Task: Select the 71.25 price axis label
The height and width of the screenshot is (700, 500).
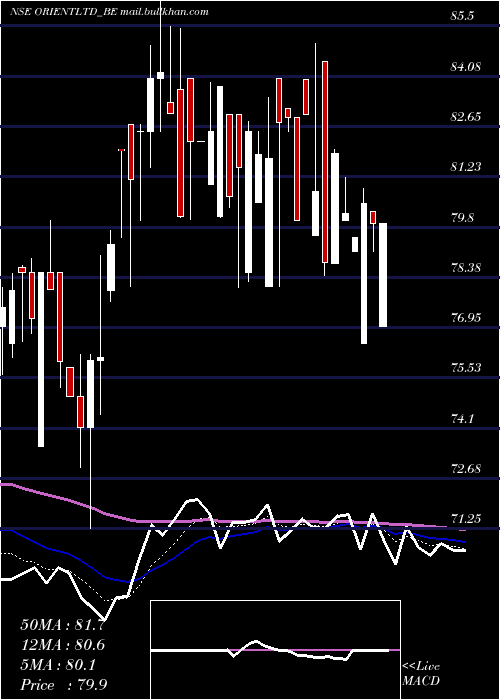Action: (466, 518)
